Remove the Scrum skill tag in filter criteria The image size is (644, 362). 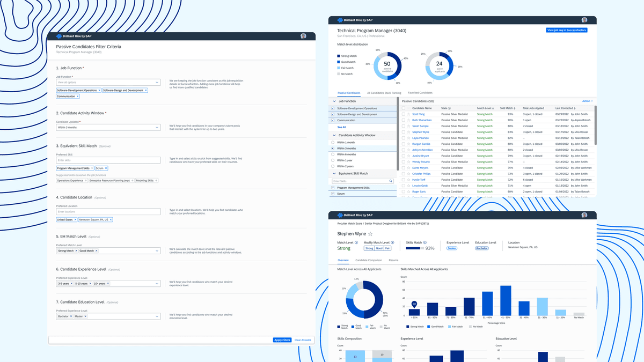pos(106,168)
